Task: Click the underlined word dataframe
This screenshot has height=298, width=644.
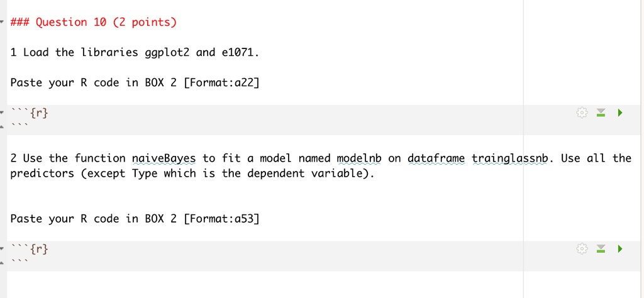Action: click(436, 158)
